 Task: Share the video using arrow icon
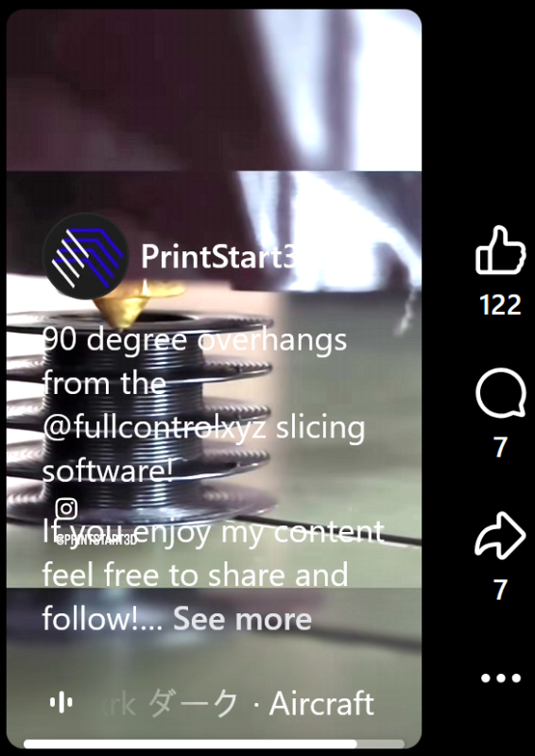point(500,535)
